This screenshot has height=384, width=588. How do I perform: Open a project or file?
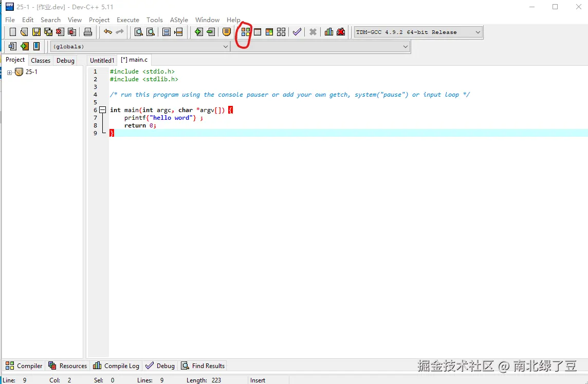[x=24, y=32]
